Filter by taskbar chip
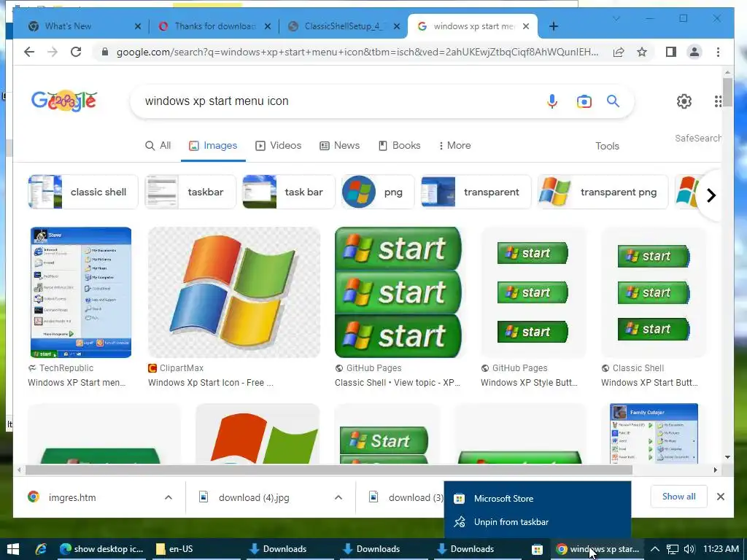 (190, 192)
